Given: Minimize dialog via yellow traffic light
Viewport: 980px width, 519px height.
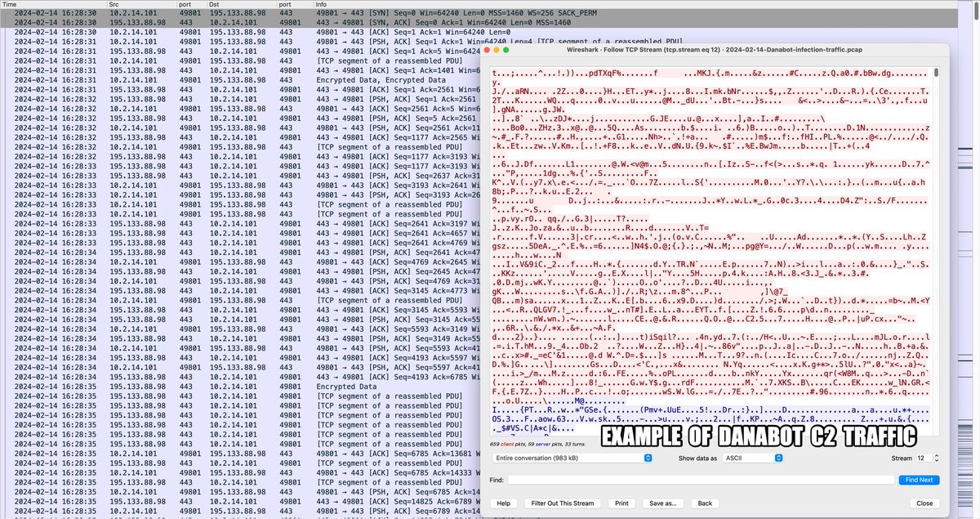Looking at the screenshot, I should click(x=497, y=50).
